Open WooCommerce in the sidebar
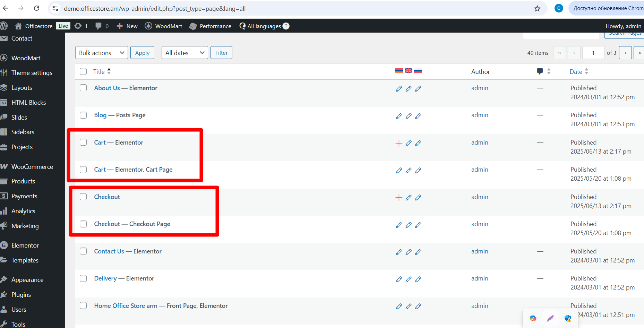644x328 pixels. tap(32, 167)
